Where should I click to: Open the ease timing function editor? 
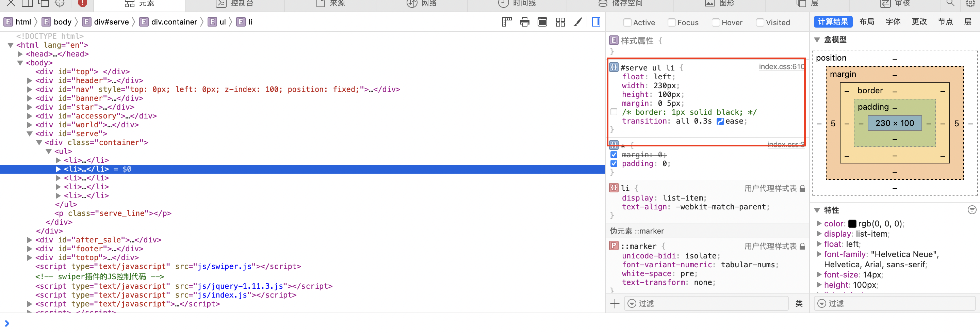[720, 122]
